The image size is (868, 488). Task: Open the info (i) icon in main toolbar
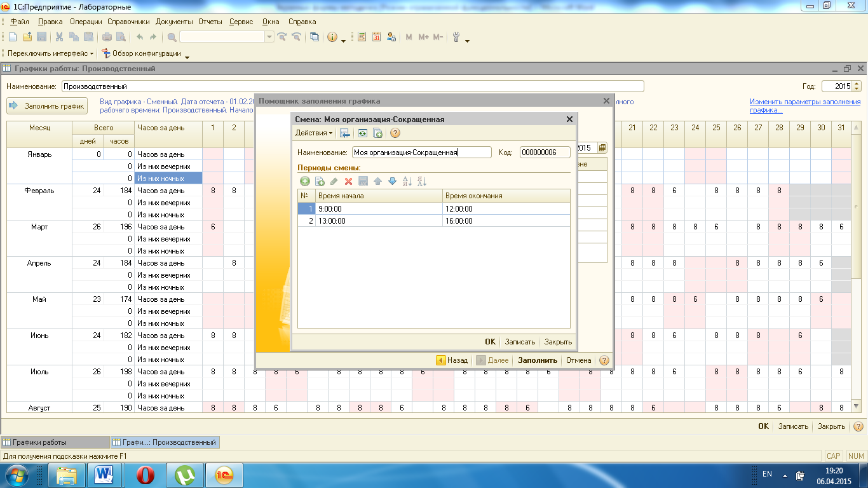(332, 37)
